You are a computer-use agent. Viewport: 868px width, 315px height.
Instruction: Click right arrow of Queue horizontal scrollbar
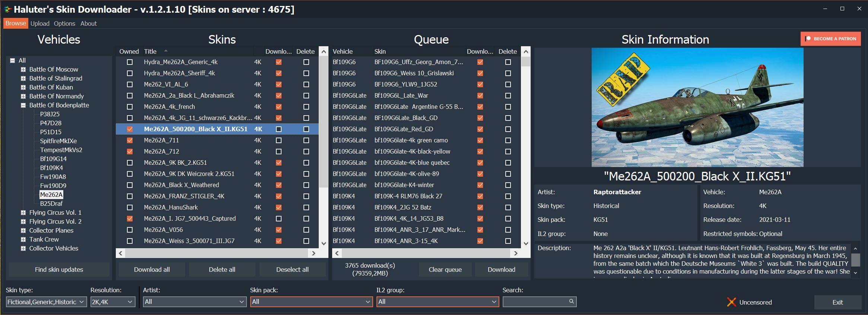pyautogui.click(x=516, y=253)
